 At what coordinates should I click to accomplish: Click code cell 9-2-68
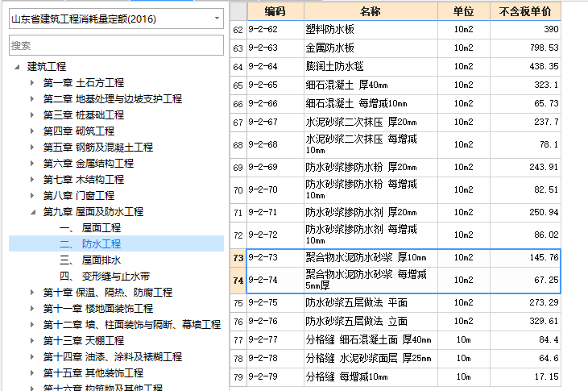click(x=275, y=145)
